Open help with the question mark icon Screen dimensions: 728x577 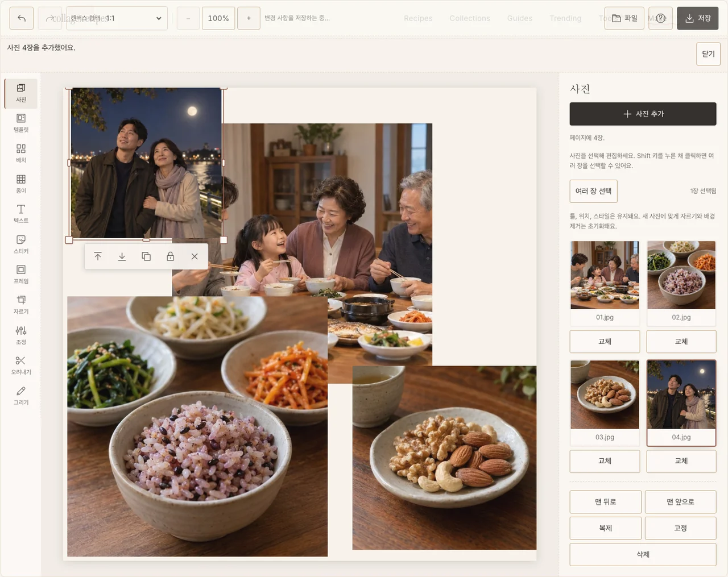(661, 18)
